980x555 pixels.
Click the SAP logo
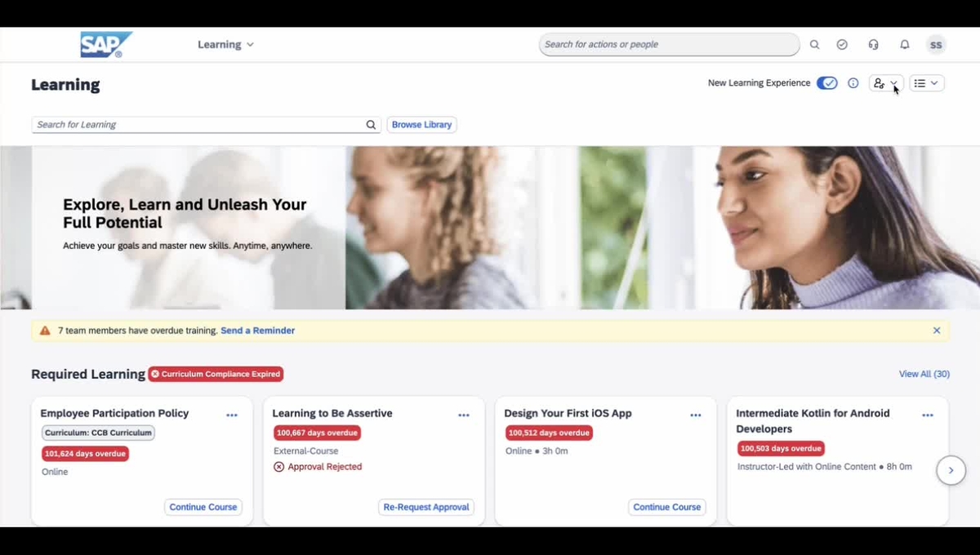(x=105, y=44)
